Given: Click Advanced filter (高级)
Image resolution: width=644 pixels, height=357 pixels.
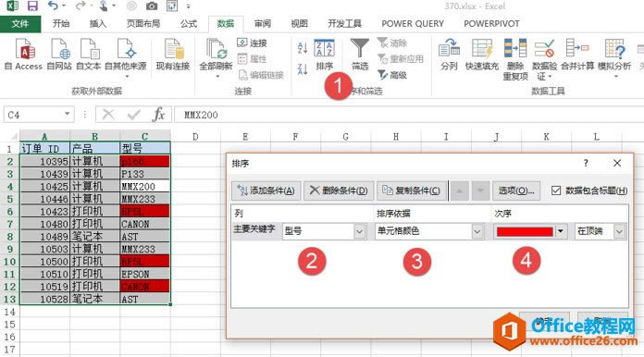Looking at the screenshot, I should pos(392,75).
